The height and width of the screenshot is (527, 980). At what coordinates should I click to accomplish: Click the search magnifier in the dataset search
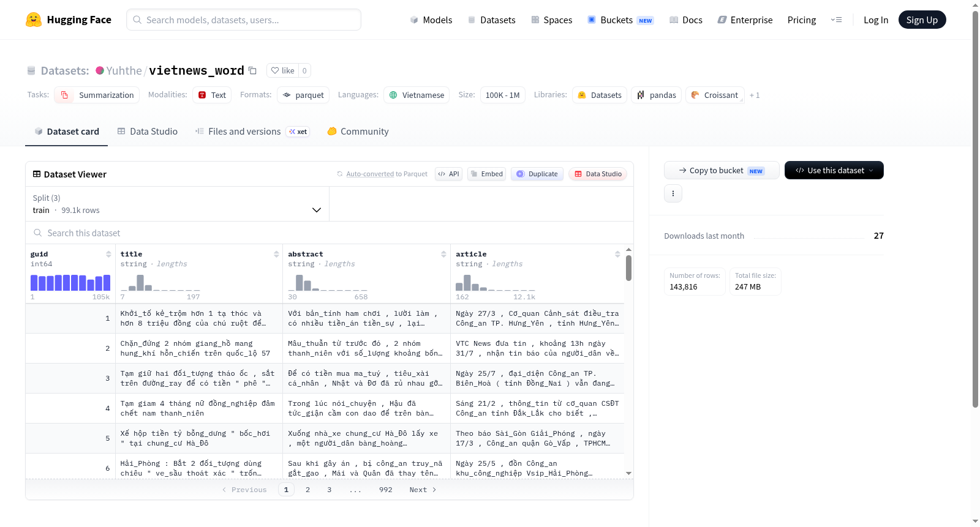tap(38, 233)
